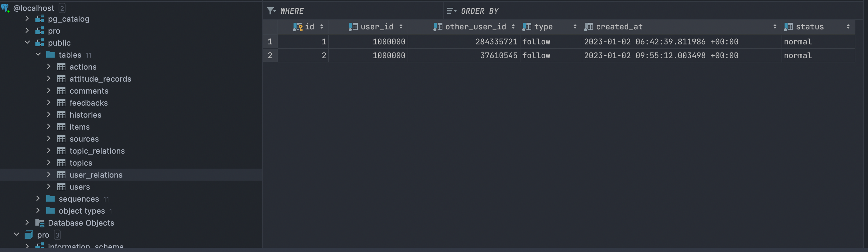The width and height of the screenshot is (868, 252).
Task: Click the topics table icon
Action: click(x=61, y=163)
